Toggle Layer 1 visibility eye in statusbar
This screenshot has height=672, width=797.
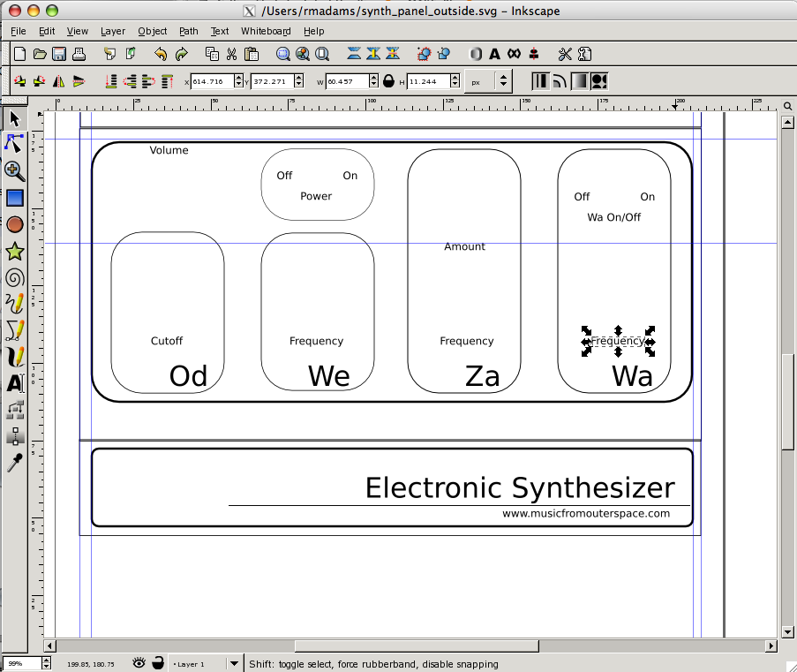click(x=138, y=662)
